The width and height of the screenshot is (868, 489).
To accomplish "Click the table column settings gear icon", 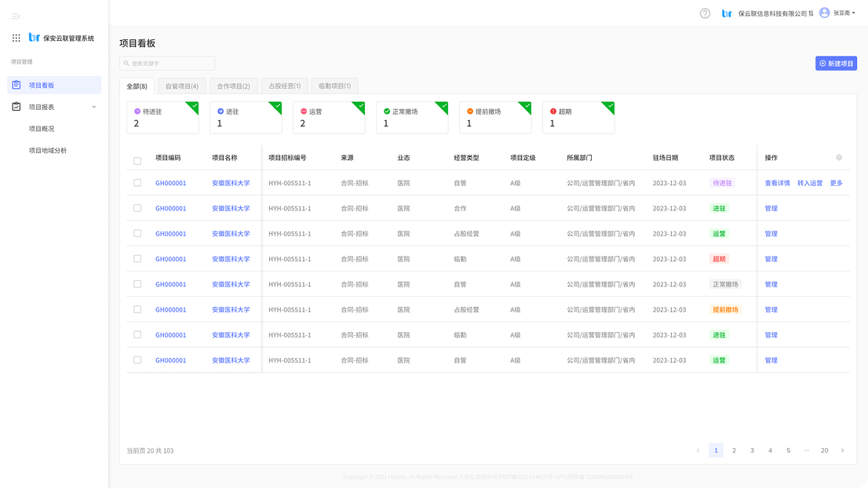I will 839,158.
